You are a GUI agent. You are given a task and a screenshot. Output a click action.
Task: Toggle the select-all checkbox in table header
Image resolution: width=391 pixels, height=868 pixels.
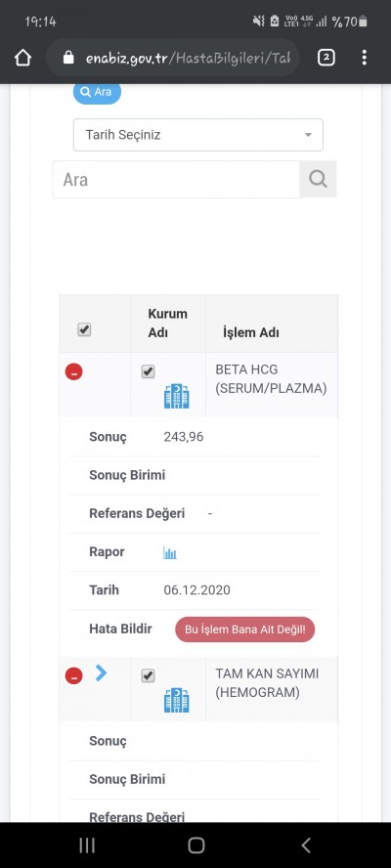pyautogui.click(x=84, y=330)
